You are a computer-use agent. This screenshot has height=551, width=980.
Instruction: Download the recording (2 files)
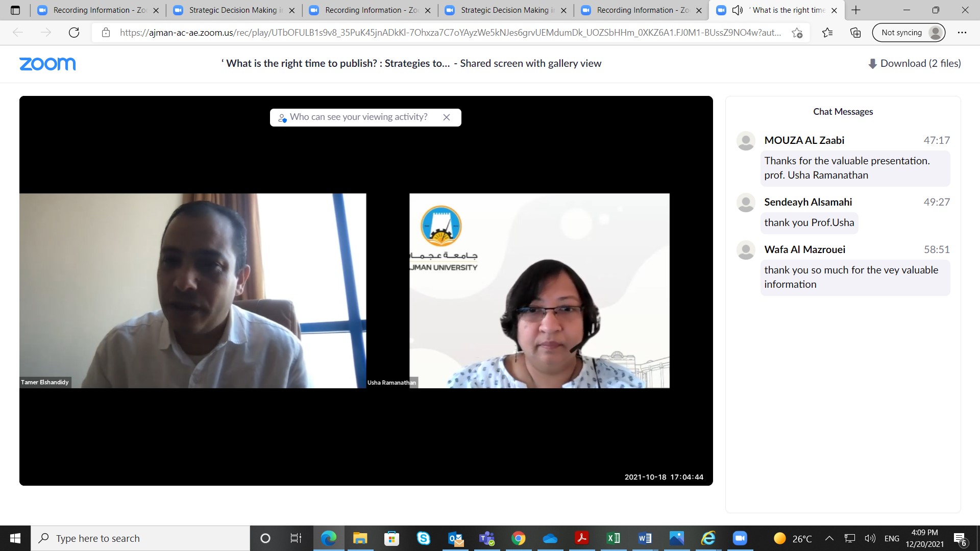coord(915,63)
